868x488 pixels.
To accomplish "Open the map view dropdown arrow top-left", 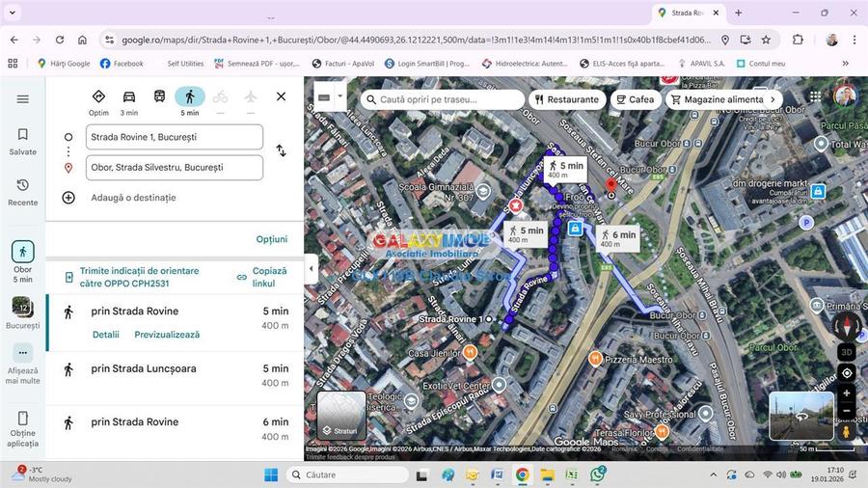I will pyautogui.click(x=339, y=96).
